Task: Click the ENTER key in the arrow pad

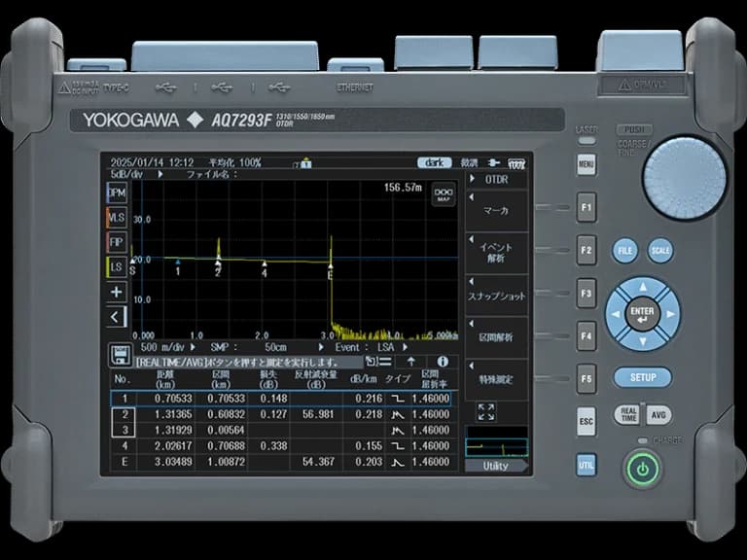Action: click(642, 314)
